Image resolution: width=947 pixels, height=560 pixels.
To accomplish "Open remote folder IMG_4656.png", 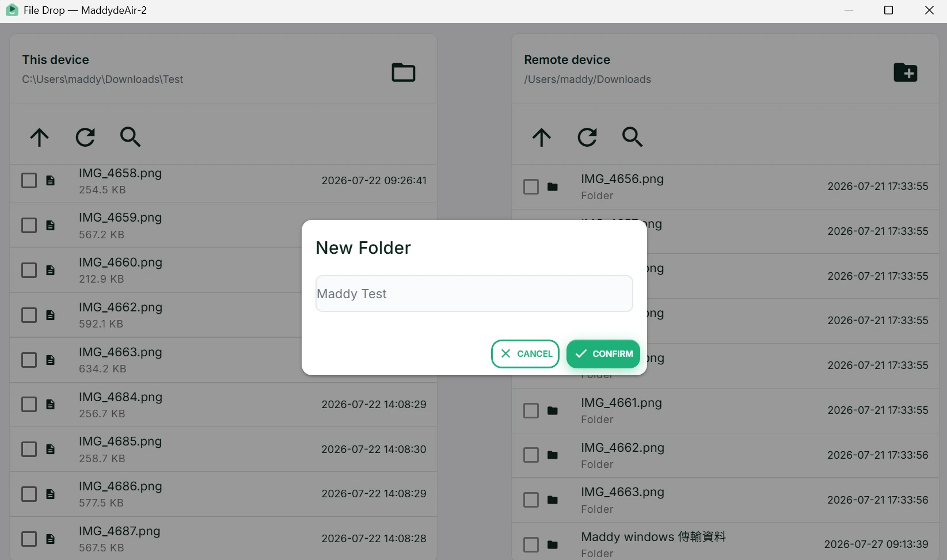I will 622,179.
